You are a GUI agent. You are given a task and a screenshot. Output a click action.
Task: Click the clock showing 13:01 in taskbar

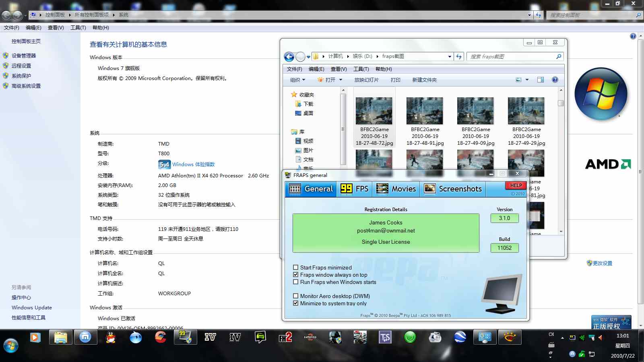622,335
